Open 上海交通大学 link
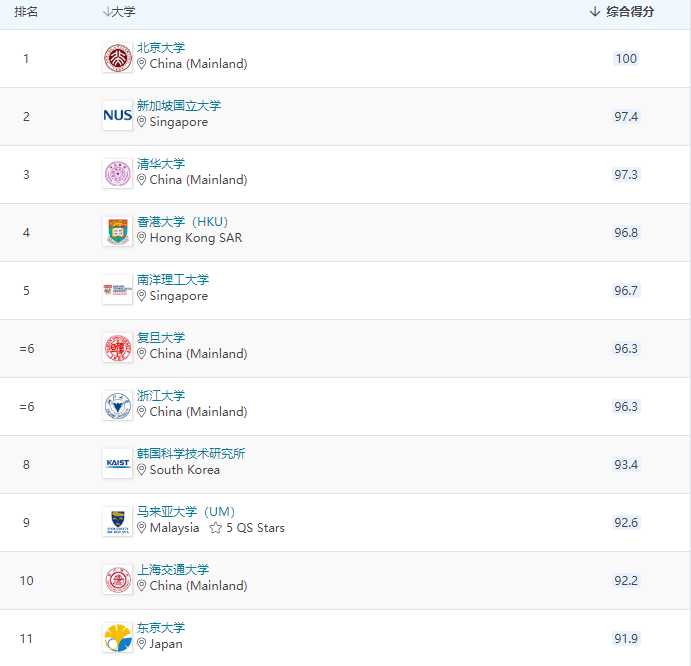The image size is (691, 666). 172,570
